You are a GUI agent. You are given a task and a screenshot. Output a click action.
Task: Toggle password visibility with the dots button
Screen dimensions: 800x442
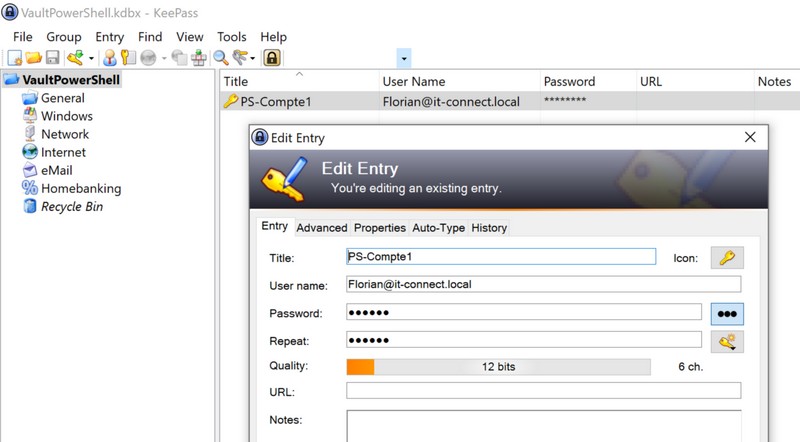(x=727, y=313)
